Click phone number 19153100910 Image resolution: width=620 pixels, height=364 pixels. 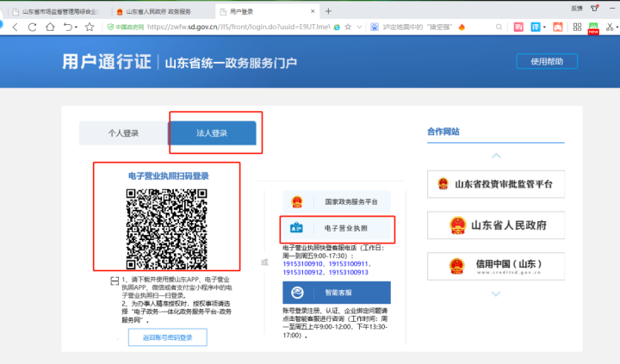302,264
